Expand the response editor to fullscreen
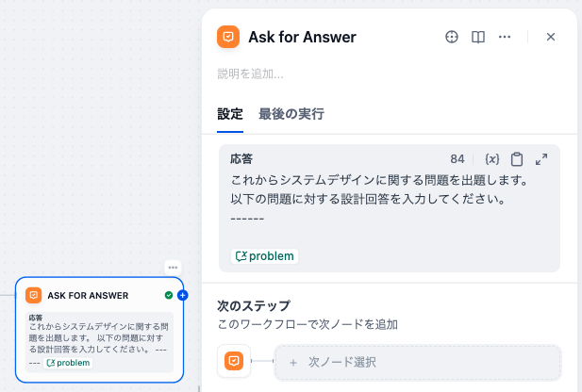The height and width of the screenshot is (392, 582). tap(541, 159)
